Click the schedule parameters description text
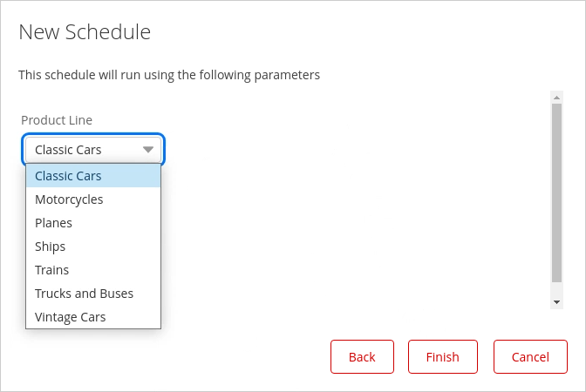Viewport: 586px width, 392px height. point(169,75)
